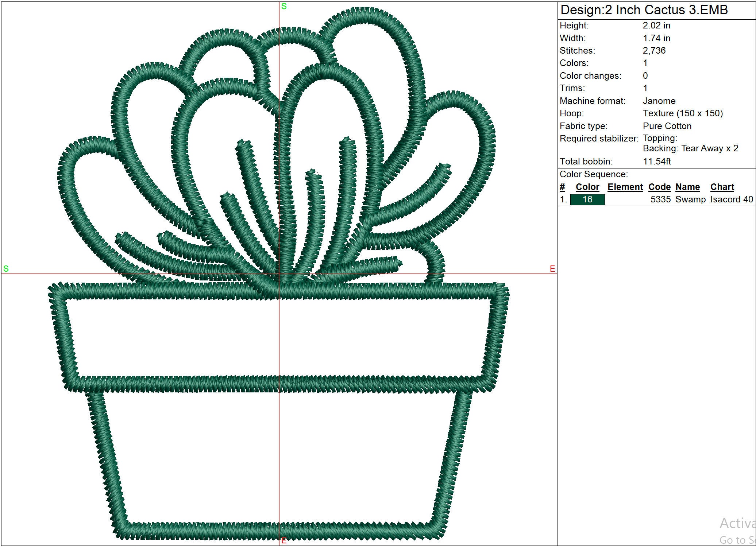Open the Fabric type value Pure Cotton
Screen dimensions: 756x547
(x=667, y=126)
